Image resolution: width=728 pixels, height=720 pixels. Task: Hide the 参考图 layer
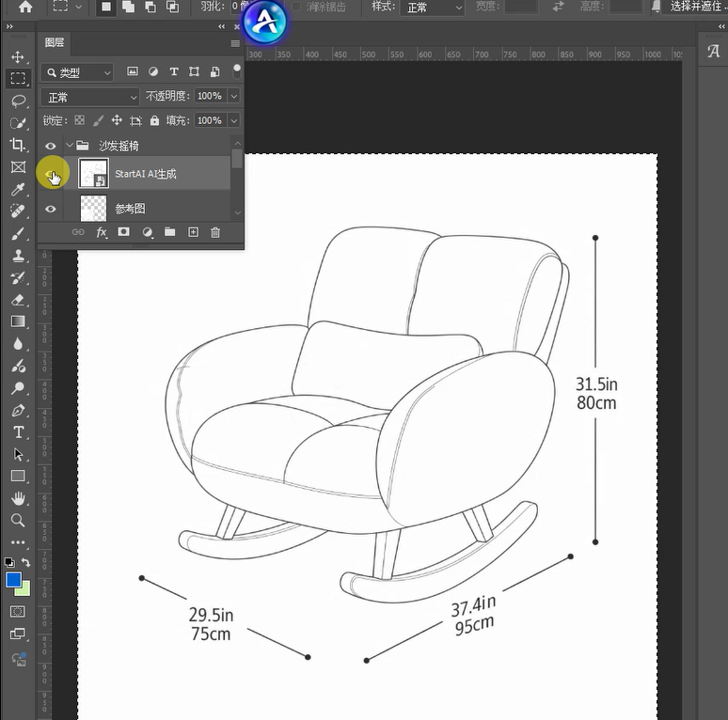click(51, 209)
